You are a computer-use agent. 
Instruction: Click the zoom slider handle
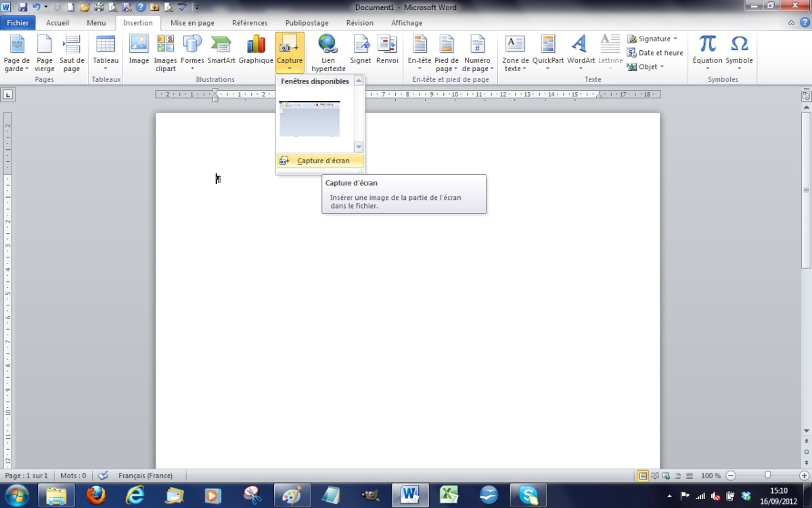click(767, 475)
